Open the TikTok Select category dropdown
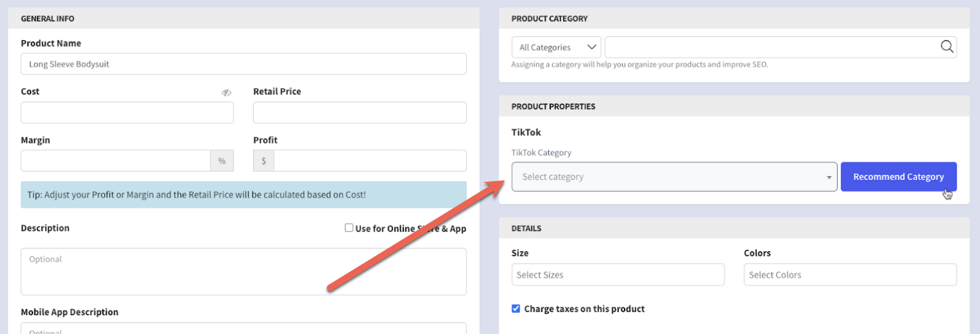Screen dimensions: 980x334 tap(674, 176)
